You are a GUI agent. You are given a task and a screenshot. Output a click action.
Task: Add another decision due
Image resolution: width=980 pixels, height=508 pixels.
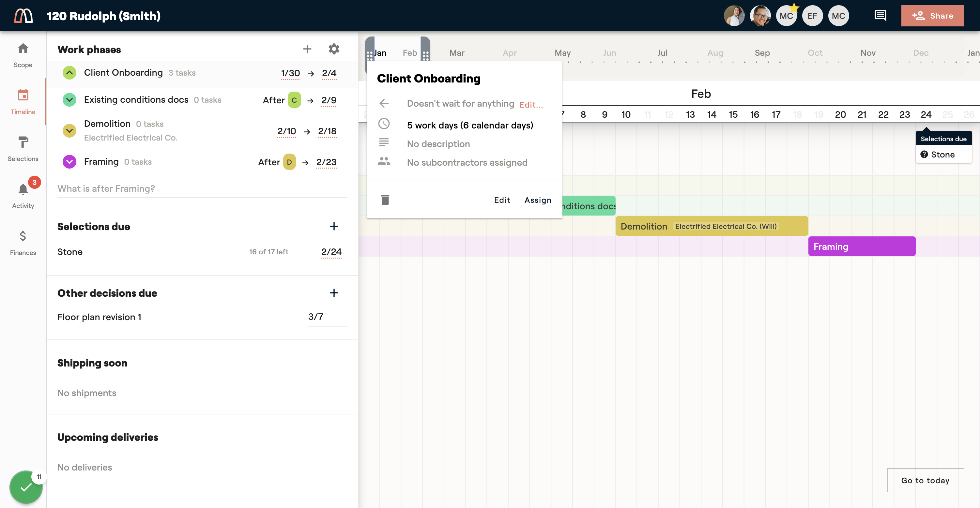tap(334, 293)
